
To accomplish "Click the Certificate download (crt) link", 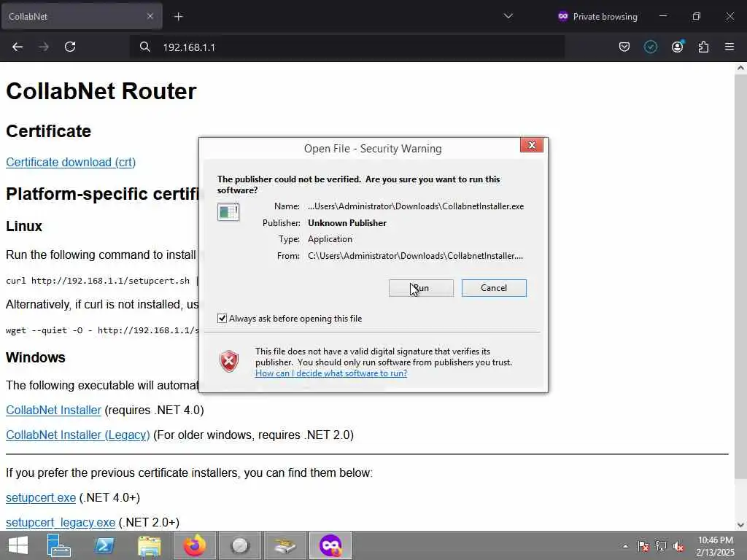I will click(x=71, y=163).
